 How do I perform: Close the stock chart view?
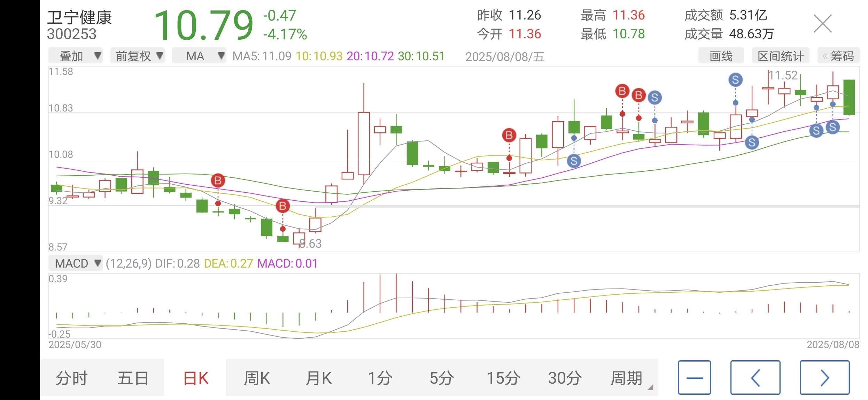[x=822, y=24]
